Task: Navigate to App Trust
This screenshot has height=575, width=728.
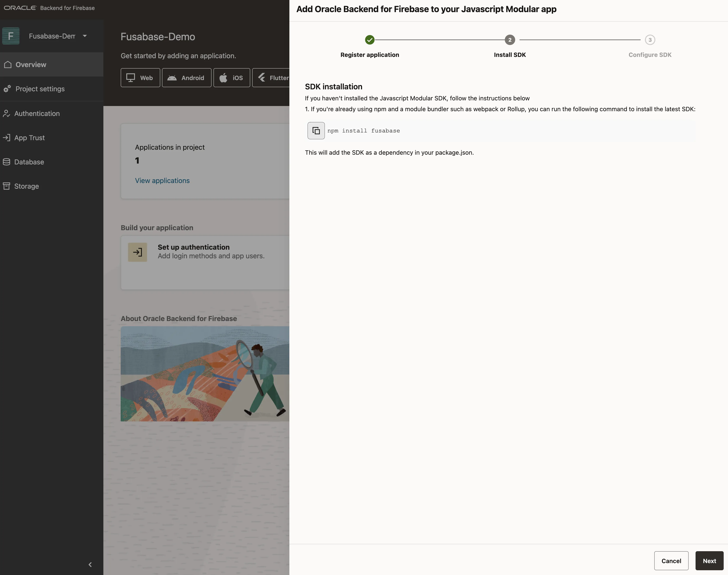Action: 51,138
